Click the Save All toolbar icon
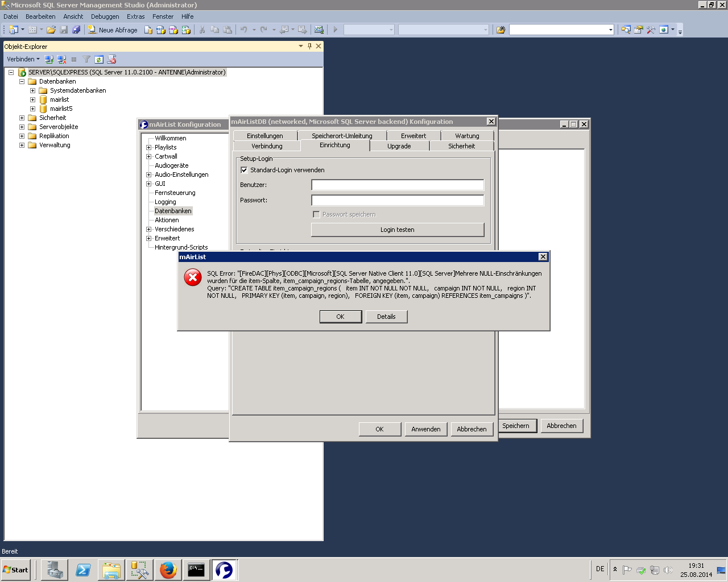The image size is (728, 582). point(76,30)
